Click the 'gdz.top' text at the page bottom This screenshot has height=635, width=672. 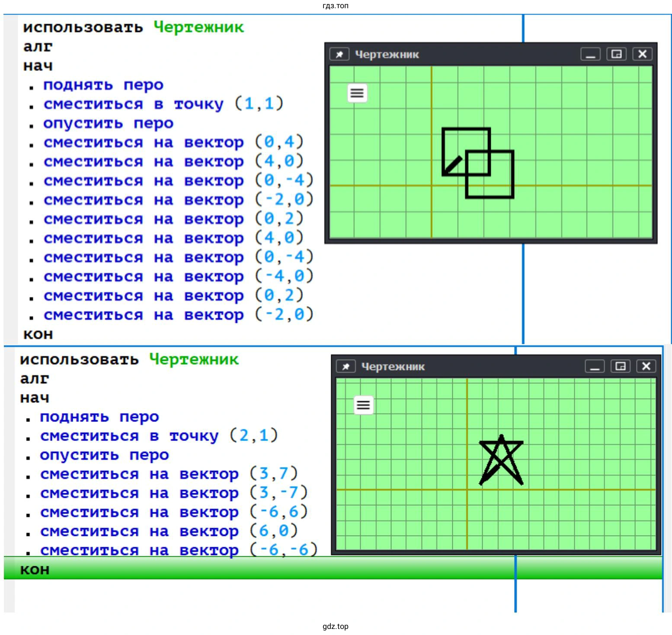click(x=336, y=626)
